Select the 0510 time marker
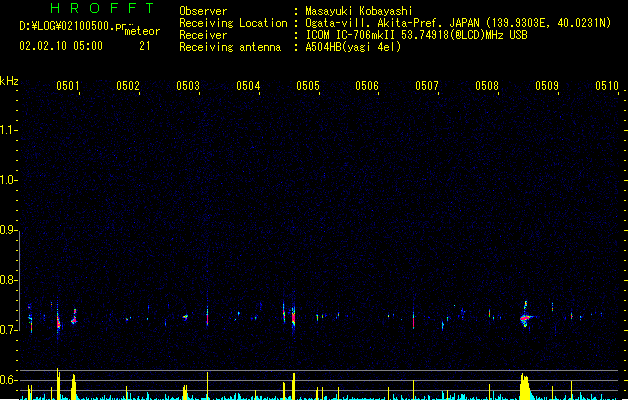Image resolution: width=629 pixels, height=400 pixels. point(607,86)
